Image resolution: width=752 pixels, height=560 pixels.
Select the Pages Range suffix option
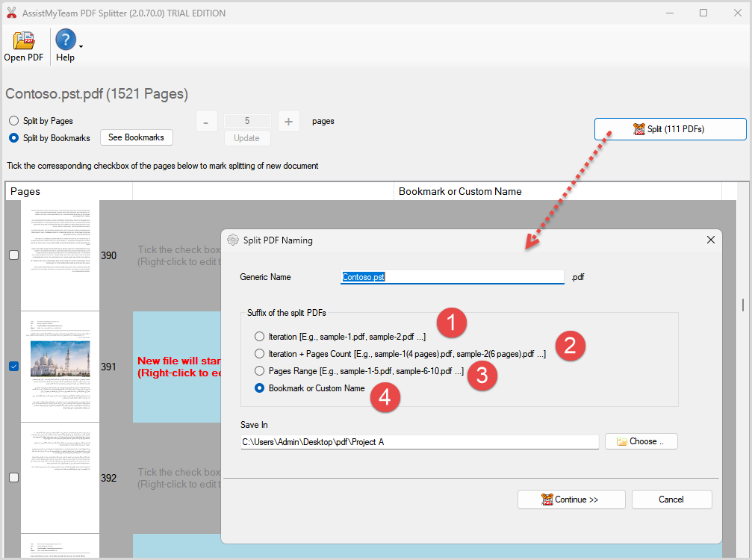pyautogui.click(x=259, y=371)
